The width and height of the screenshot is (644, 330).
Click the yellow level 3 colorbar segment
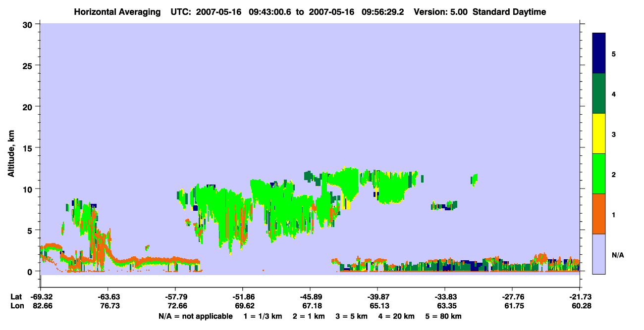[599, 134]
